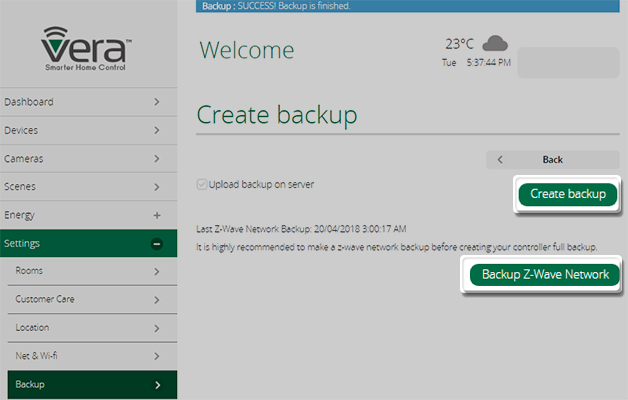Click the Backup Z-Wave Network button
The height and width of the screenshot is (400, 628).
click(545, 275)
